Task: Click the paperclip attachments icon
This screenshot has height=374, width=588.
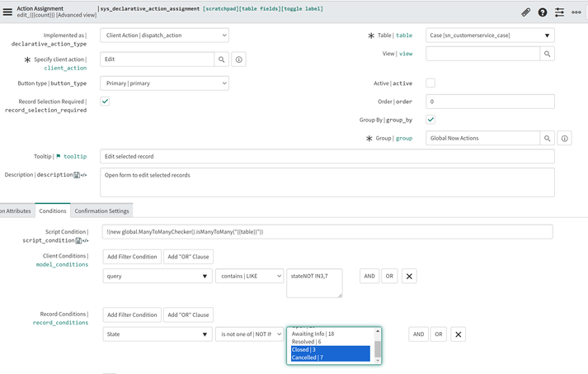Action: (526, 12)
